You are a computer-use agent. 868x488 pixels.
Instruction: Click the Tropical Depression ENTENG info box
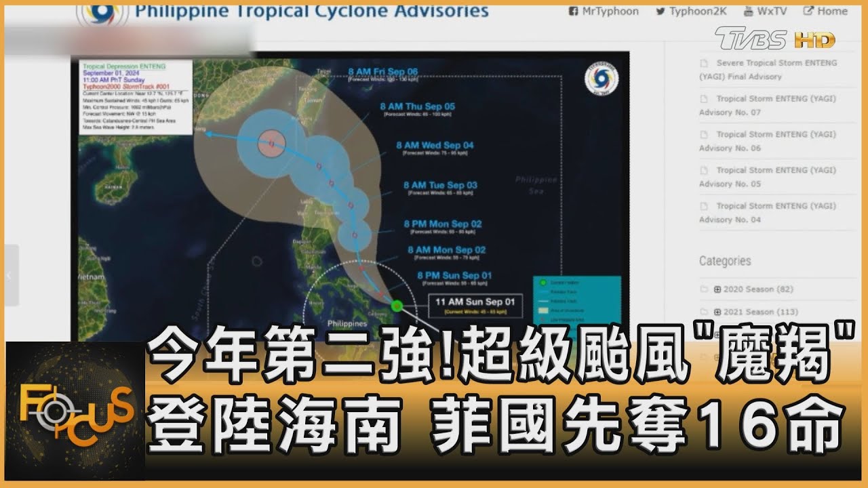point(135,98)
